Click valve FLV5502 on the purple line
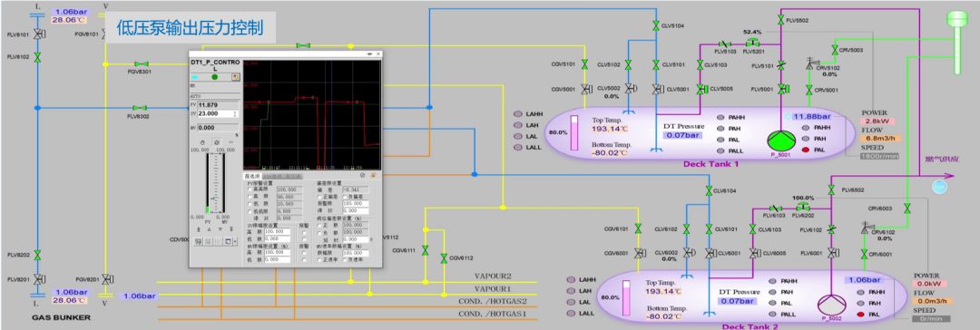The width and height of the screenshot is (980, 330). pos(780,21)
